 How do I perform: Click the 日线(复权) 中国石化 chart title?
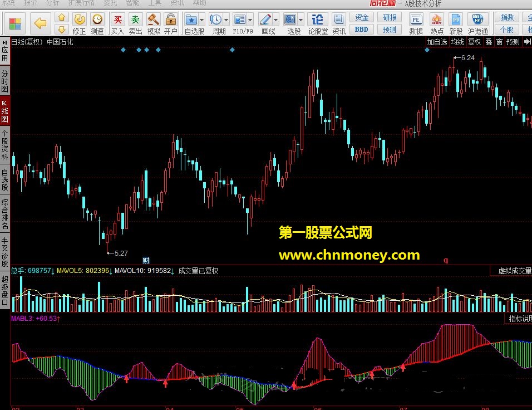click(42, 42)
